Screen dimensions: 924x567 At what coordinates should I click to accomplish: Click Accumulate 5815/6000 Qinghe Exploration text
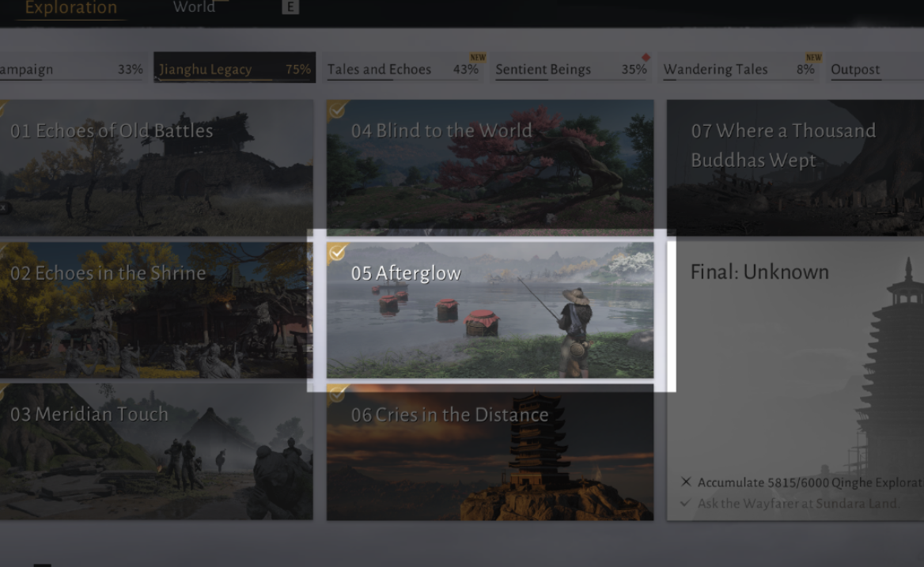[x=811, y=483]
